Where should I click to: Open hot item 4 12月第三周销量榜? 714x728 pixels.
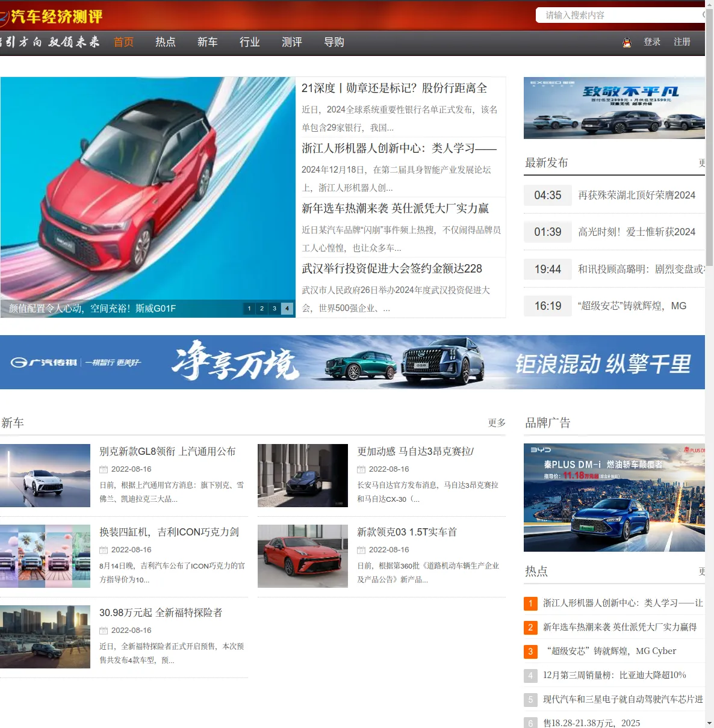pos(615,675)
